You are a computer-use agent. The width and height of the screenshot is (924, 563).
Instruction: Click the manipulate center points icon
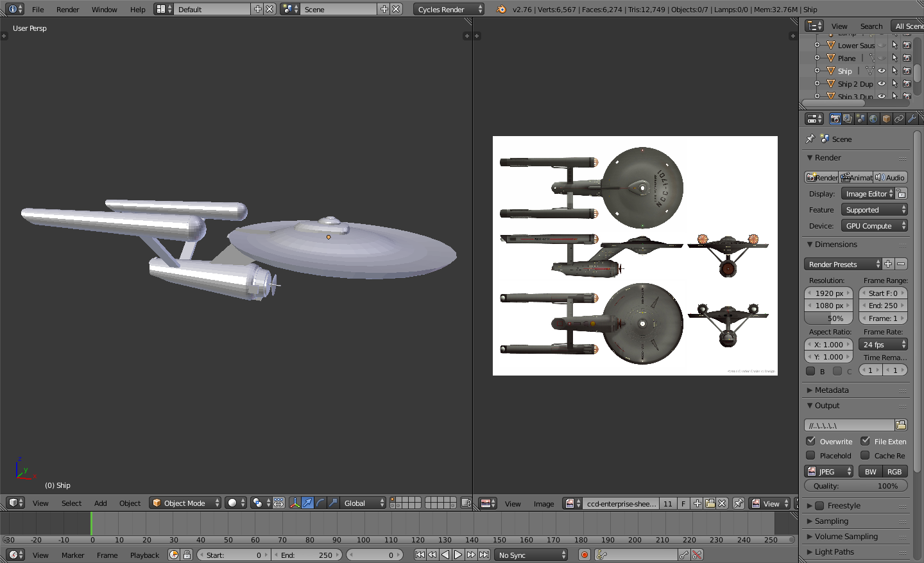(x=278, y=503)
